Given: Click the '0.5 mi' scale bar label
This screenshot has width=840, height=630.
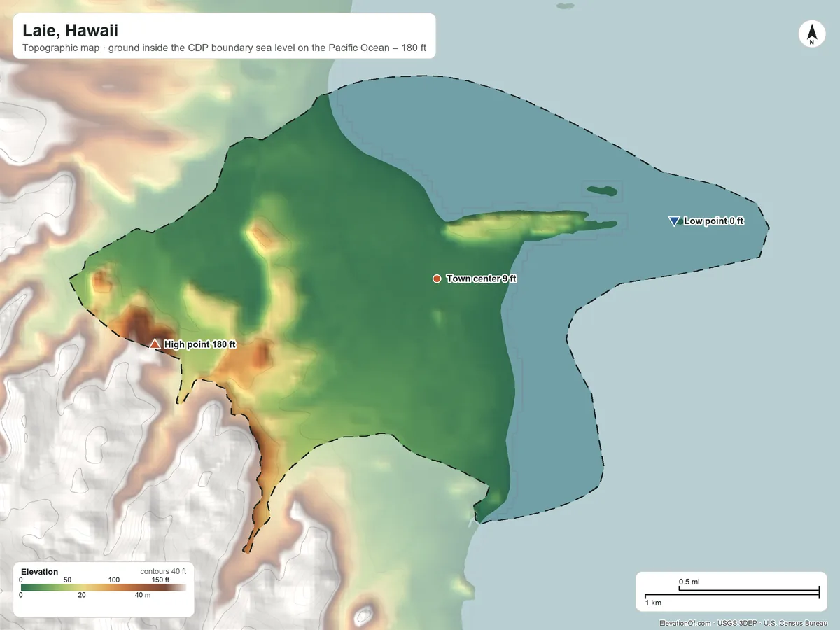Looking at the screenshot, I should click(x=689, y=582).
